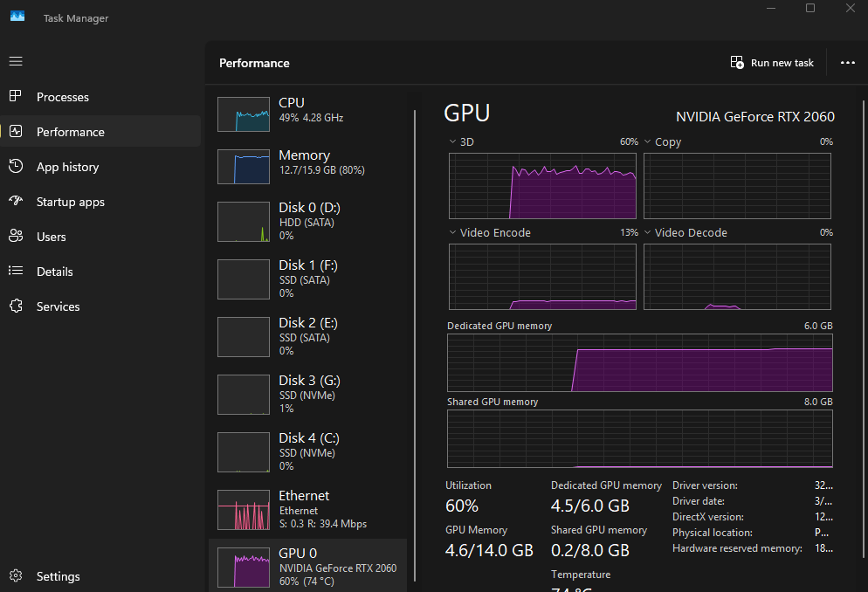
Task: Open the 3D engine dropdown chevron
Action: (452, 141)
